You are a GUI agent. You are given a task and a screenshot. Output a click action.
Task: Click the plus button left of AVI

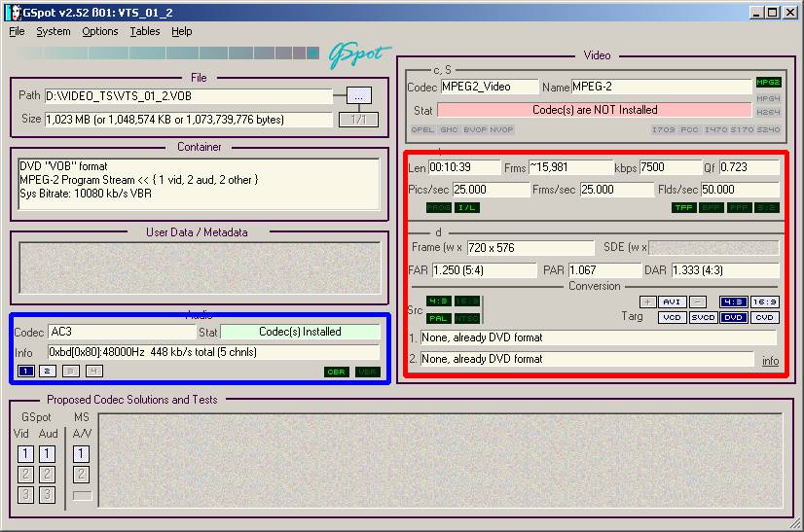coord(647,301)
